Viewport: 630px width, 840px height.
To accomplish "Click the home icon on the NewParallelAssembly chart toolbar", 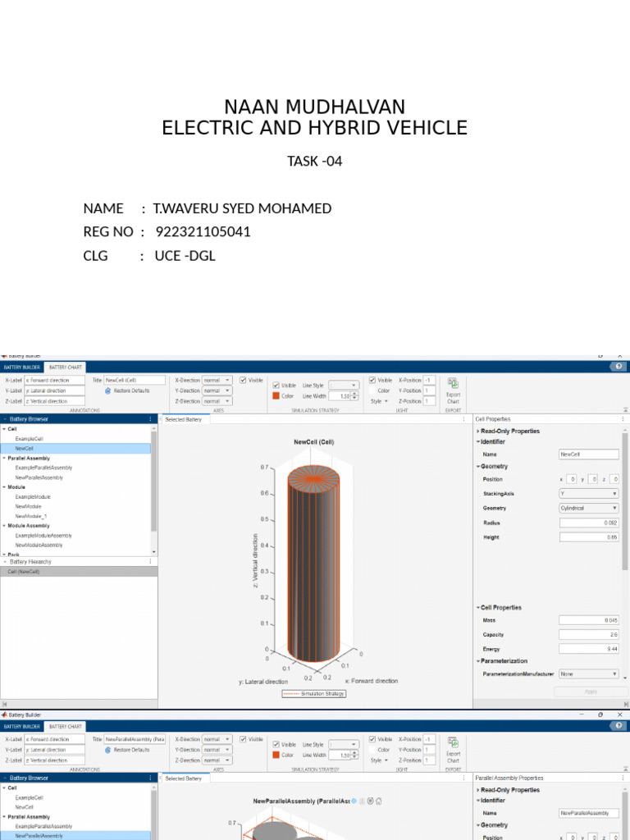I will pos(378,801).
